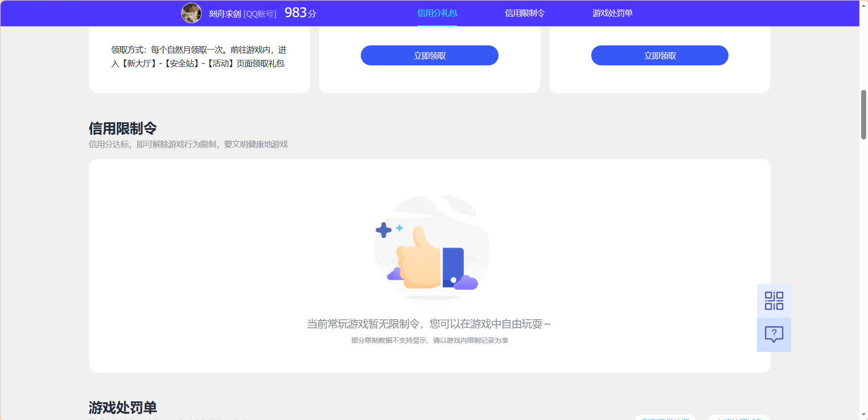Click the 信用限制令 section heading
Image resolution: width=868 pixels, height=420 pixels.
point(122,128)
